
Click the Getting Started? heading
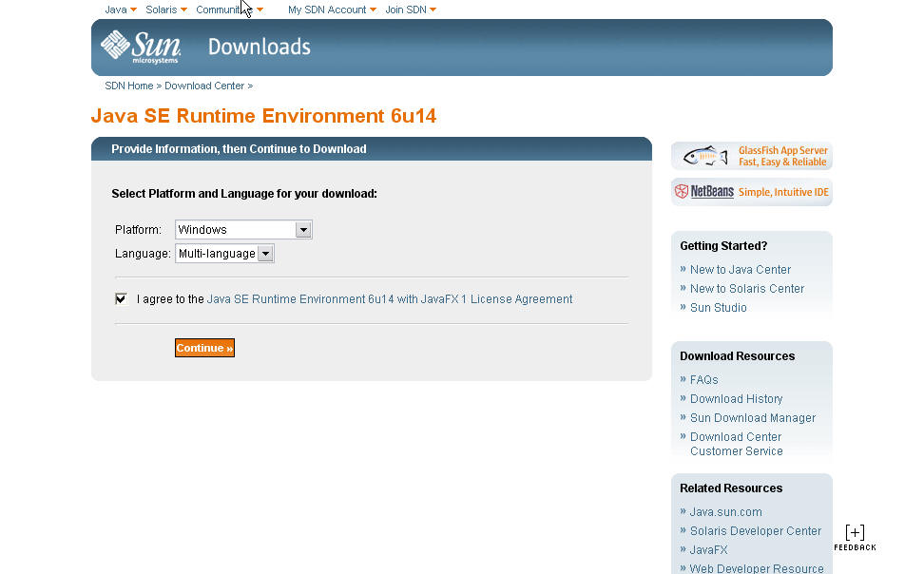coord(723,246)
